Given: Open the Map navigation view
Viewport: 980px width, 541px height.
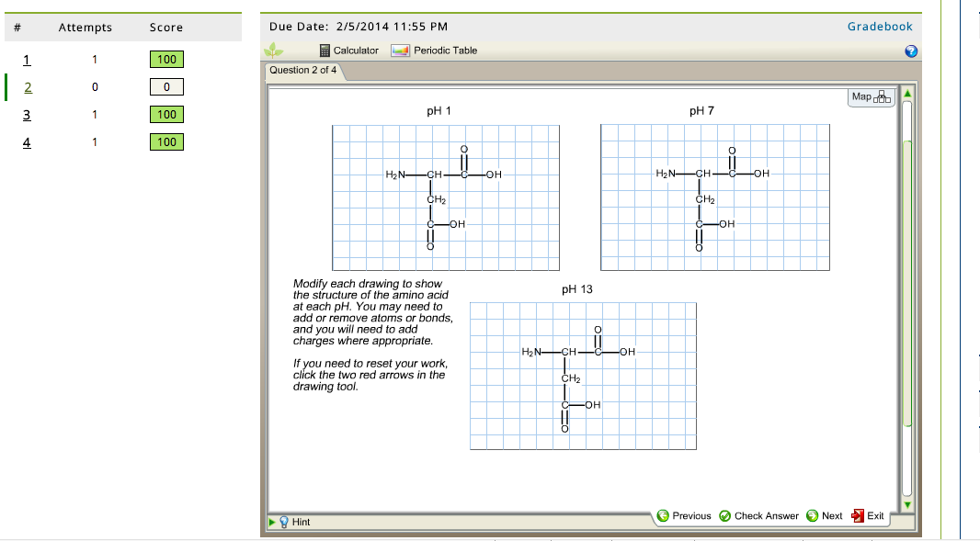Looking at the screenshot, I should (x=869, y=96).
